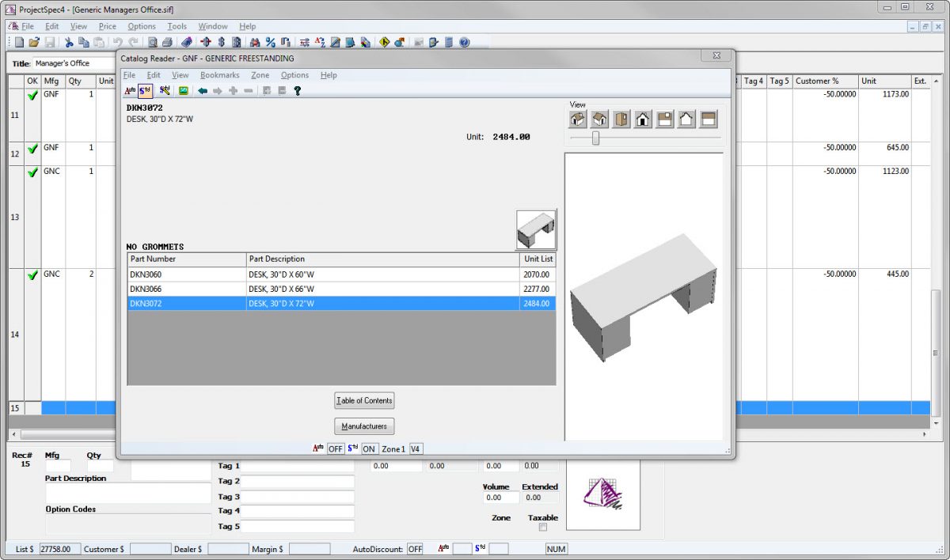Click the Paste icon in the ProjectSpec4 toolbar
The width and height of the screenshot is (950, 560).
[x=99, y=43]
